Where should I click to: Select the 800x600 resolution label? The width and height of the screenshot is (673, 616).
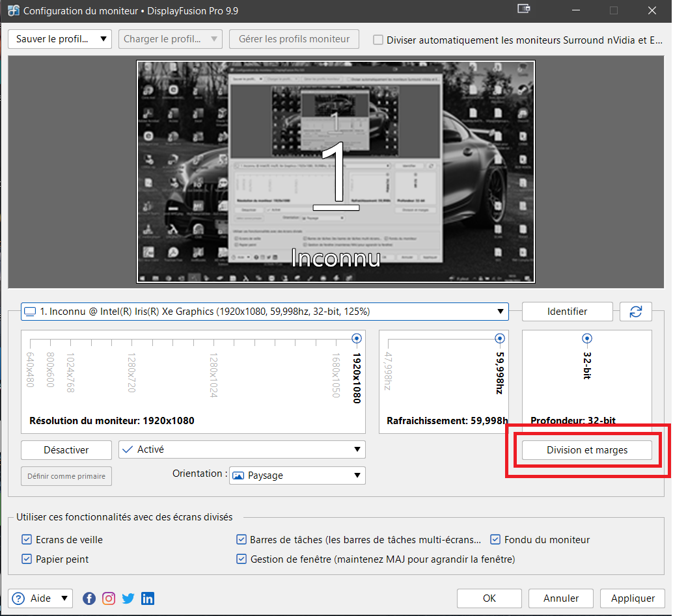coord(51,369)
